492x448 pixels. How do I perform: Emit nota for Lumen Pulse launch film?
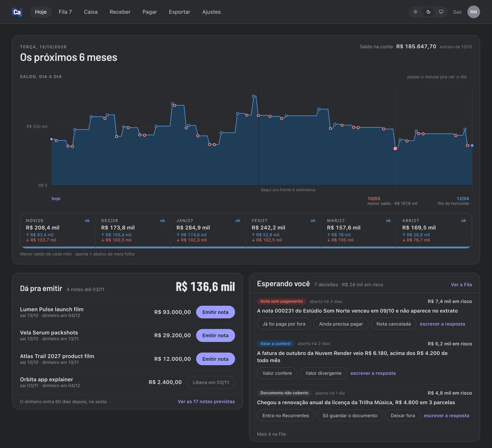215,312
